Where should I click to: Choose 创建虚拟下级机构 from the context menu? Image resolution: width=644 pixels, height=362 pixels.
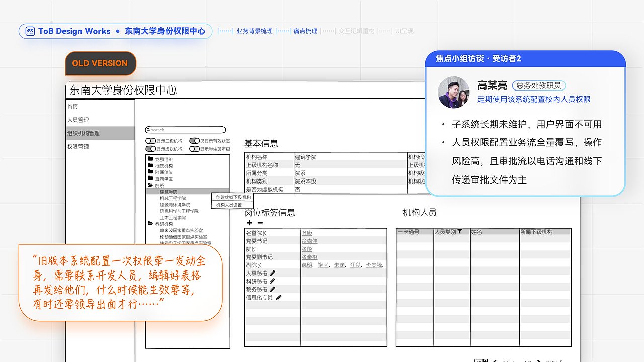(x=233, y=198)
